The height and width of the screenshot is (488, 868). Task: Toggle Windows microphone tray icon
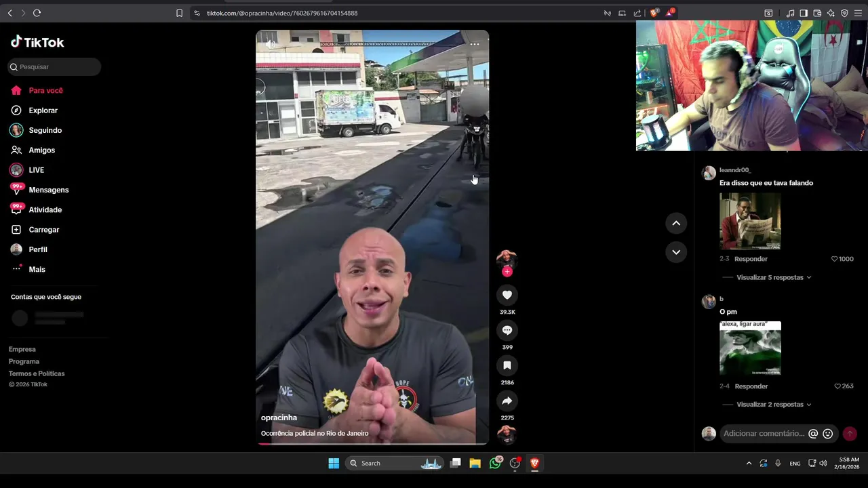(x=778, y=464)
